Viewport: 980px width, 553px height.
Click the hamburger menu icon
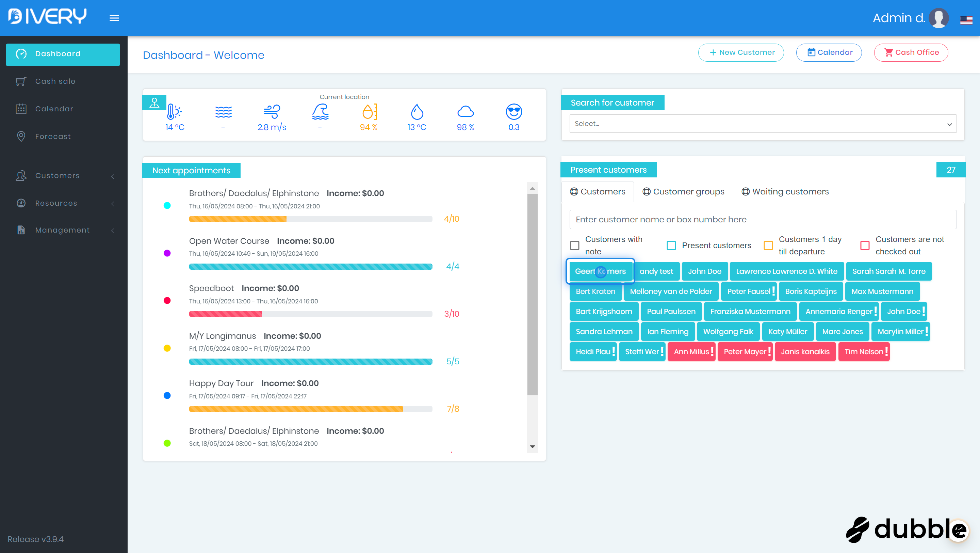coord(114,18)
